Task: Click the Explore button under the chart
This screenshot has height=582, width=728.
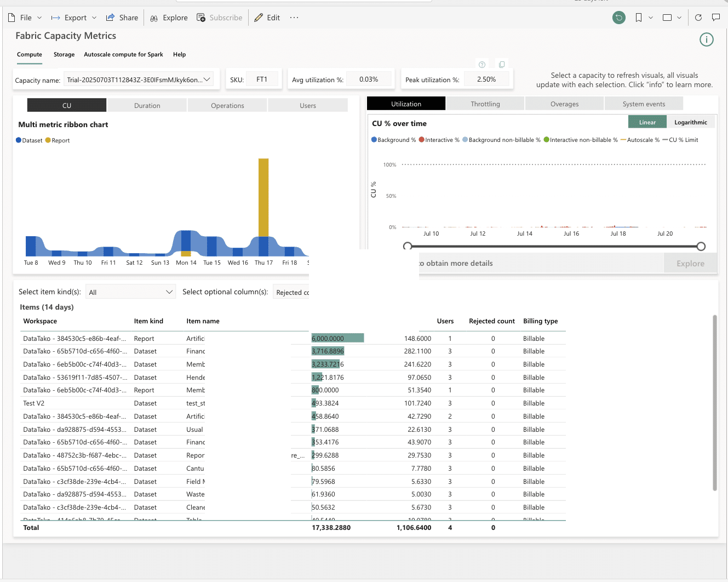Action: click(690, 263)
